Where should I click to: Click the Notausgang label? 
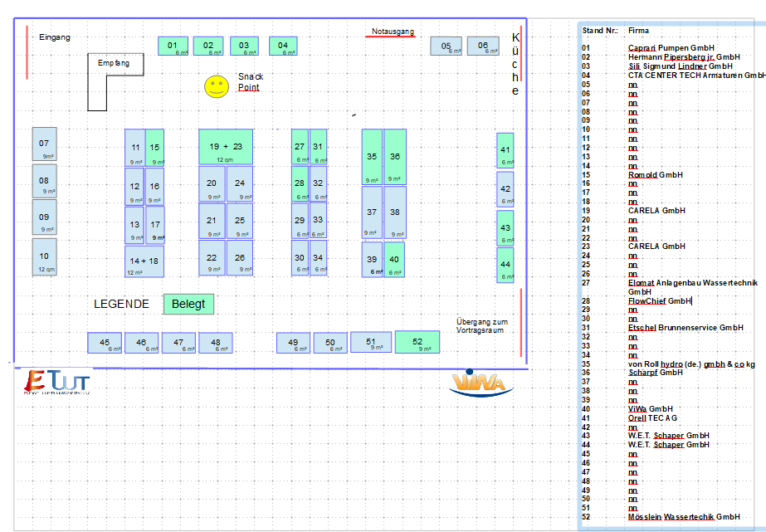(393, 32)
